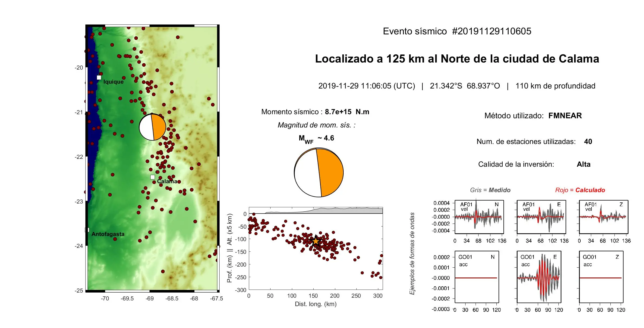Viewport: 644px width, 328px height.
Task: Open the GO01 acc N waveform plot
Action: point(477,277)
